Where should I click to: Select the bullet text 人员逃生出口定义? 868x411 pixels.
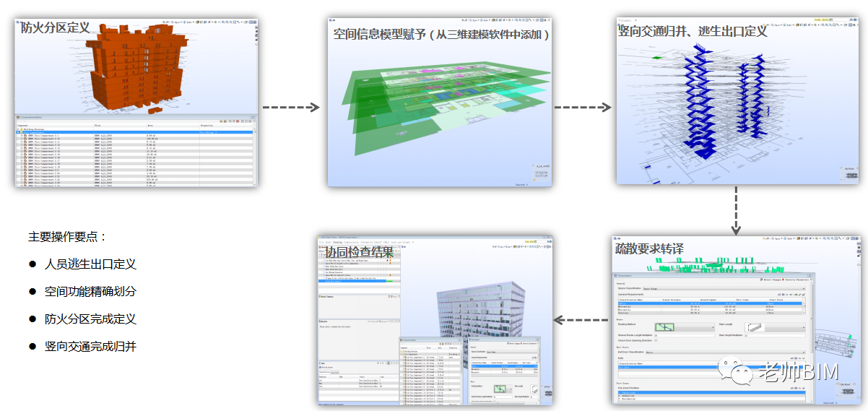(x=90, y=264)
